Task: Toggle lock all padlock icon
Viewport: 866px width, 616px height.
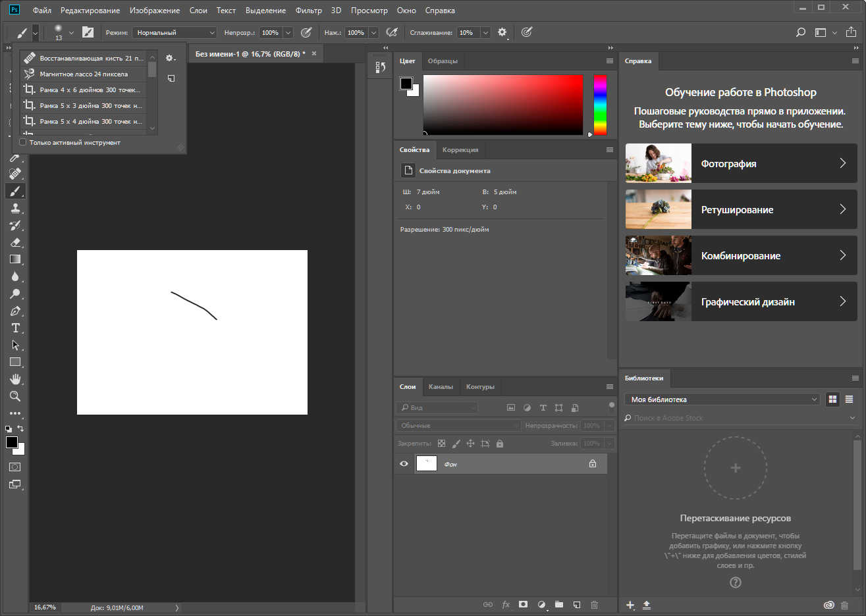Action: point(500,444)
